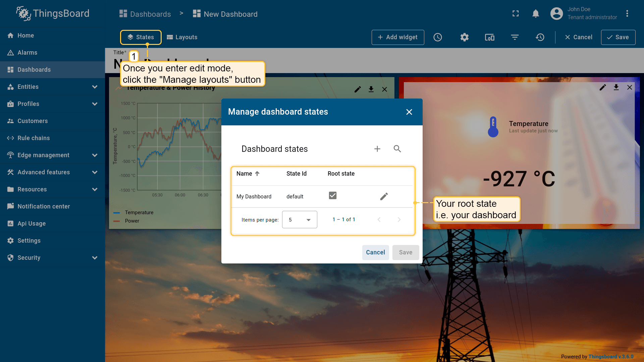The width and height of the screenshot is (644, 362).
Task: Open Settings in sidebar
Action: click(x=52, y=241)
